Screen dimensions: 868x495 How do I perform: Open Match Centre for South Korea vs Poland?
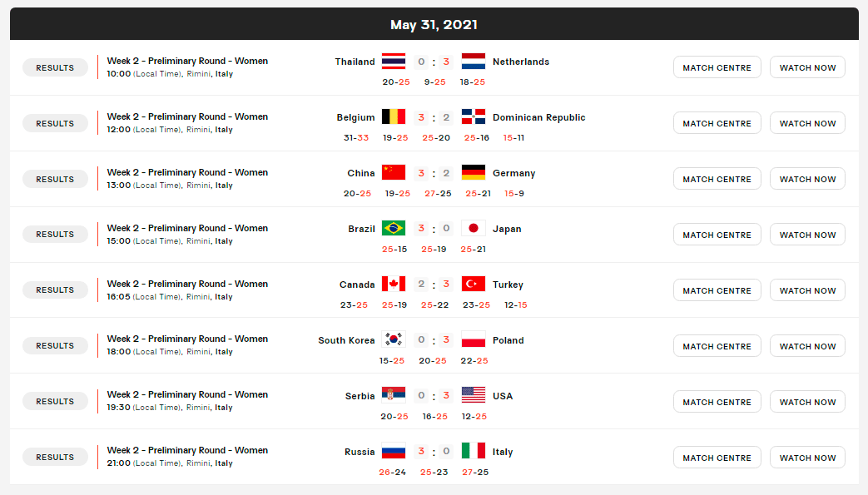[x=717, y=346]
